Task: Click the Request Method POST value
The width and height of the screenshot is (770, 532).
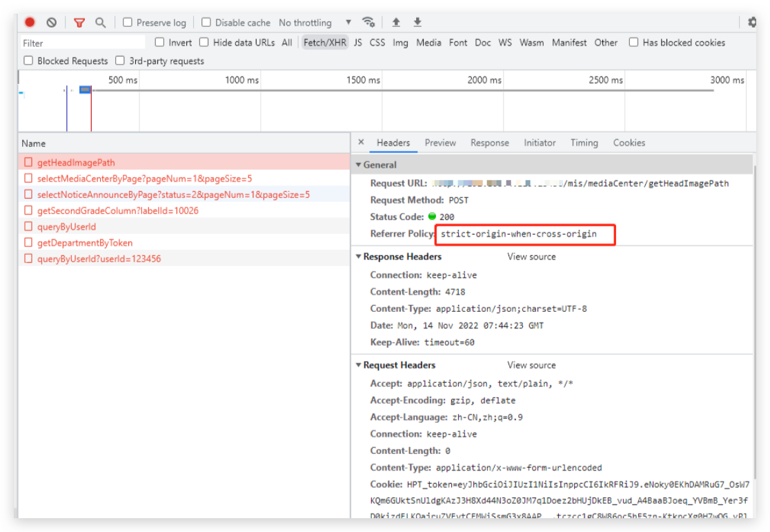Action: click(458, 200)
